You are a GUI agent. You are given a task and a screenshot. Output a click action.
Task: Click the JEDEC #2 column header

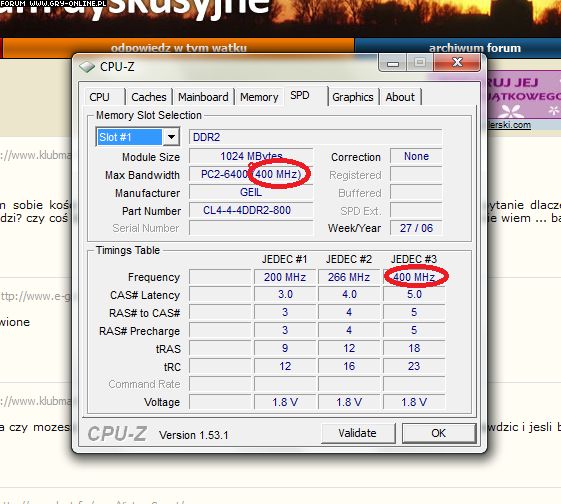pos(349,259)
